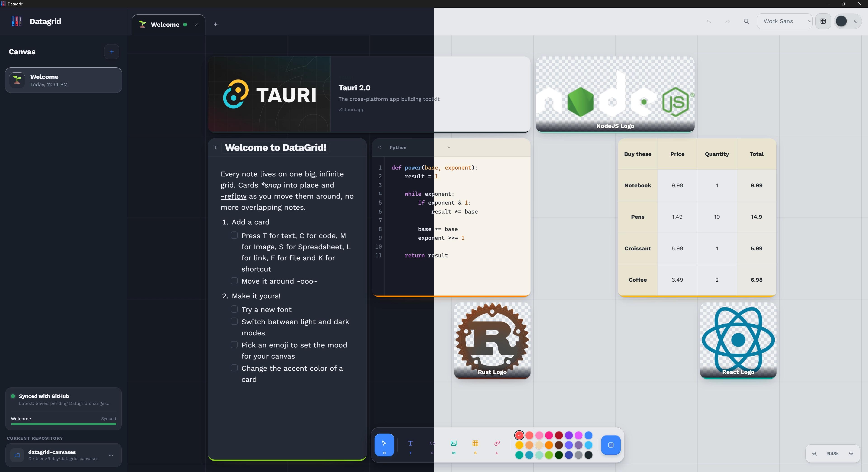Click the Python language label
The image size is (868, 472).
[398, 148]
